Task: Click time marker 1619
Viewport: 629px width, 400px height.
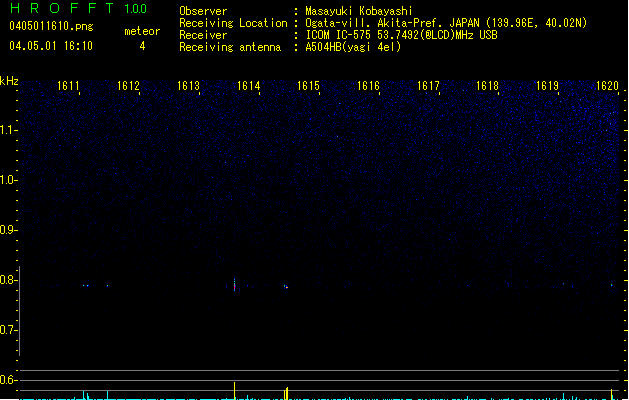Action: pyautogui.click(x=548, y=86)
